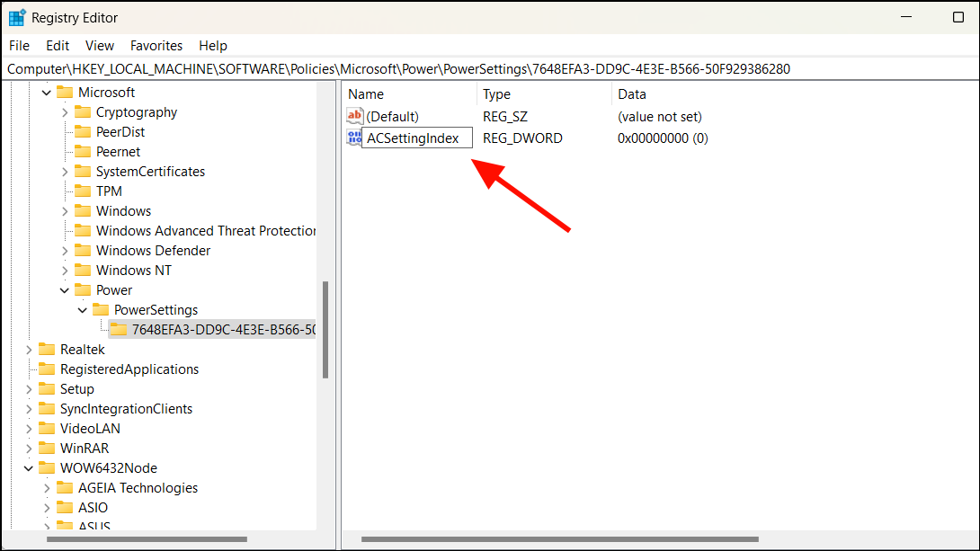Image resolution: width=980 pixels, height=551 pixels.
Task: Open the Help menu
Action: tap(213, 46)
